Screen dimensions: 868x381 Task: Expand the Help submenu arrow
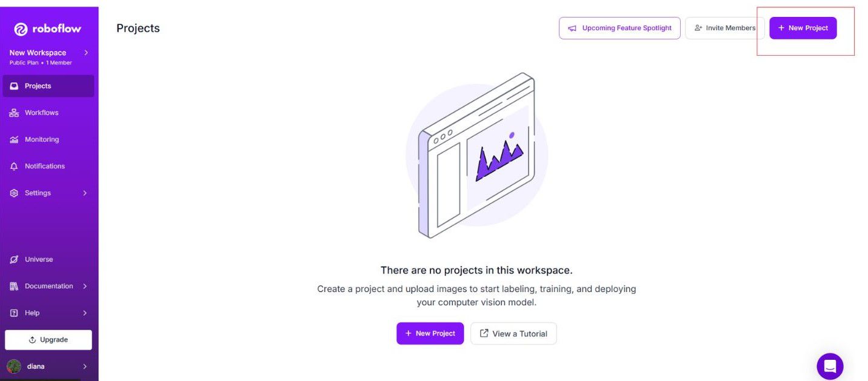coord(85,313)
